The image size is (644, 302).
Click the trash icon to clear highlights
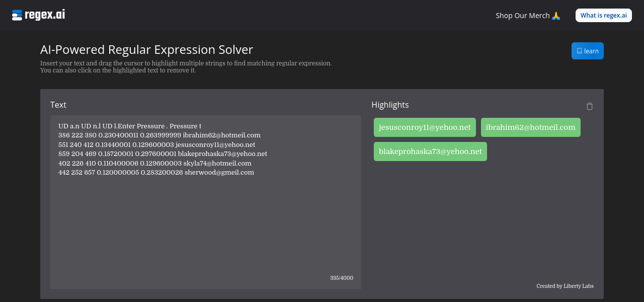(590, 106)
